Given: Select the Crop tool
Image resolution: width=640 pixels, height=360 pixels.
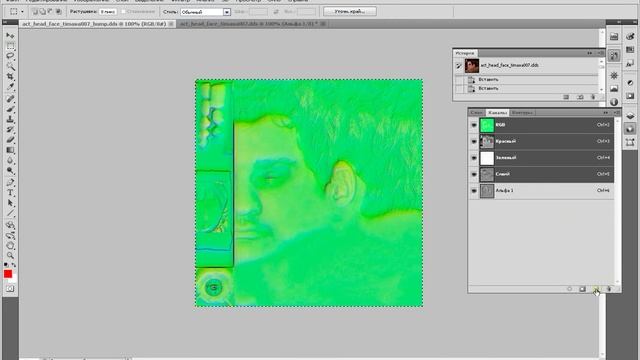Looking at the screenshot, I should 10,76.
